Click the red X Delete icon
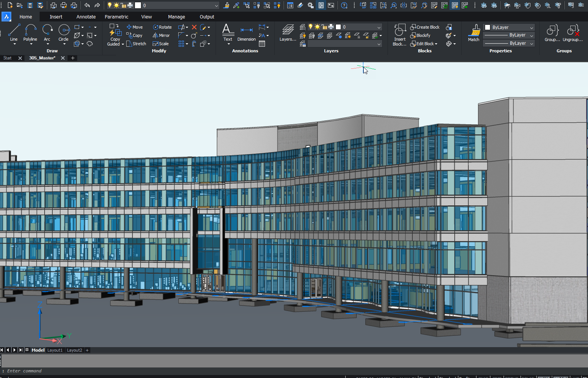This screenshot has width=588, height=378. pyautogui.click(x=194, y=27)
